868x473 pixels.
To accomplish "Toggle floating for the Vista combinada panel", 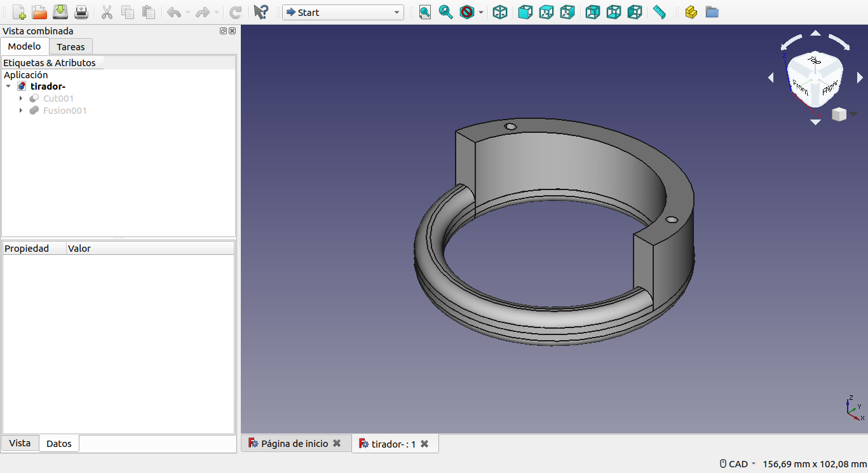I will (223, 31).
